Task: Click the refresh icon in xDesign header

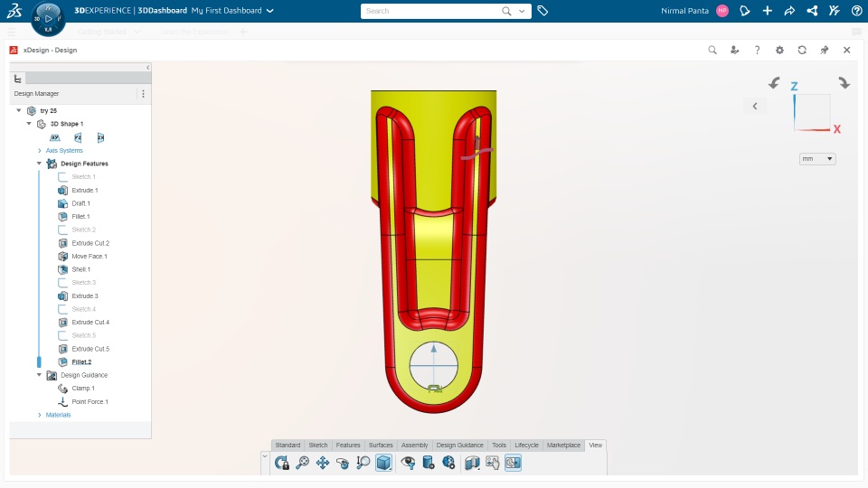Action: [x=802, y=50]
